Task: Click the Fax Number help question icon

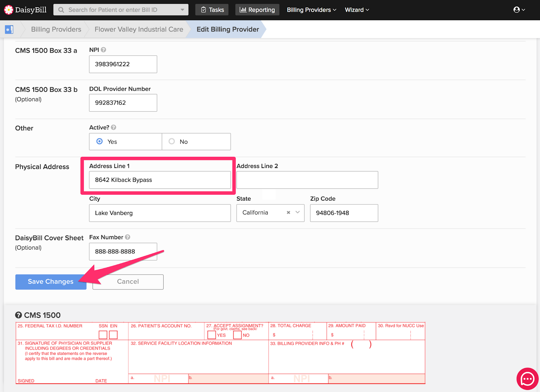Action: [x=128, y=237]
